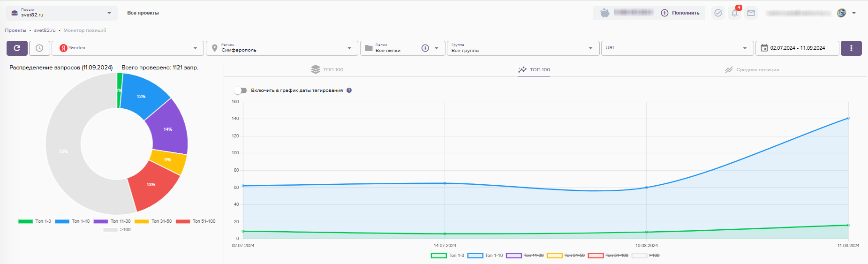
Task: Open the notifications bell icon
Action: [x=734, y=13]
